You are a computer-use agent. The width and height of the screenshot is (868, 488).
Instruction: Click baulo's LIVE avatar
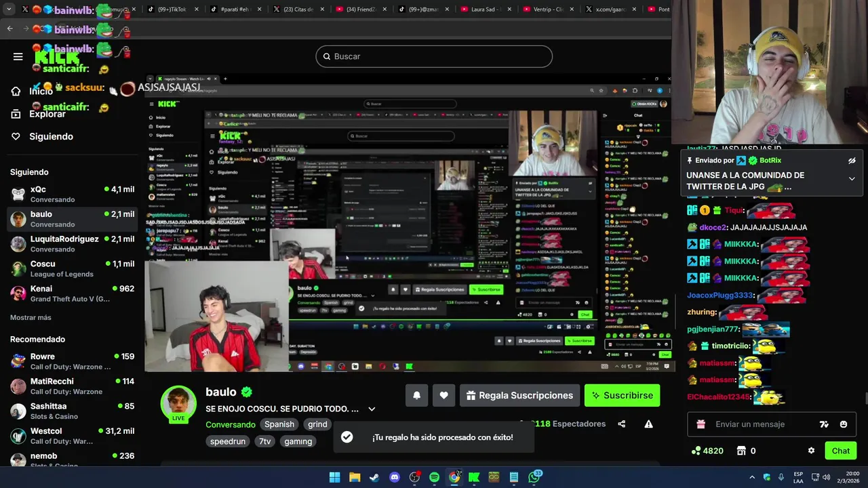pos(178,404)
